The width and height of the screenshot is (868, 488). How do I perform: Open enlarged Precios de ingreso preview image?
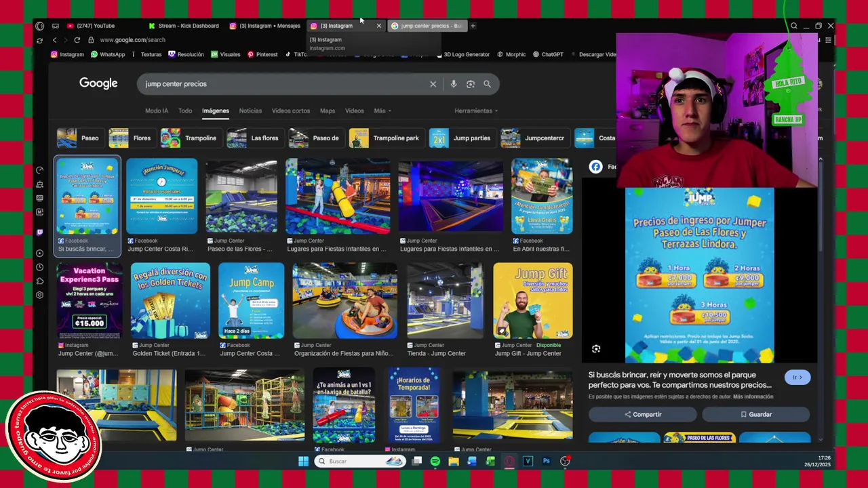[x=699, y=275]
